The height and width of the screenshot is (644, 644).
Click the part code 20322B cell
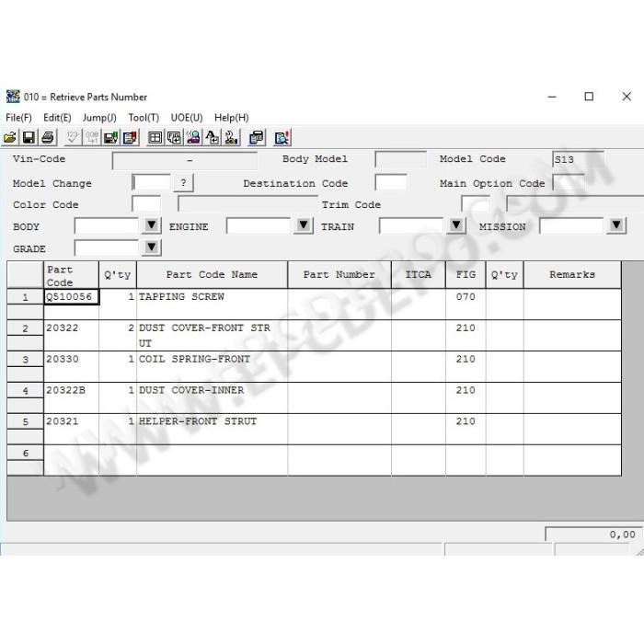pos(72,398)
